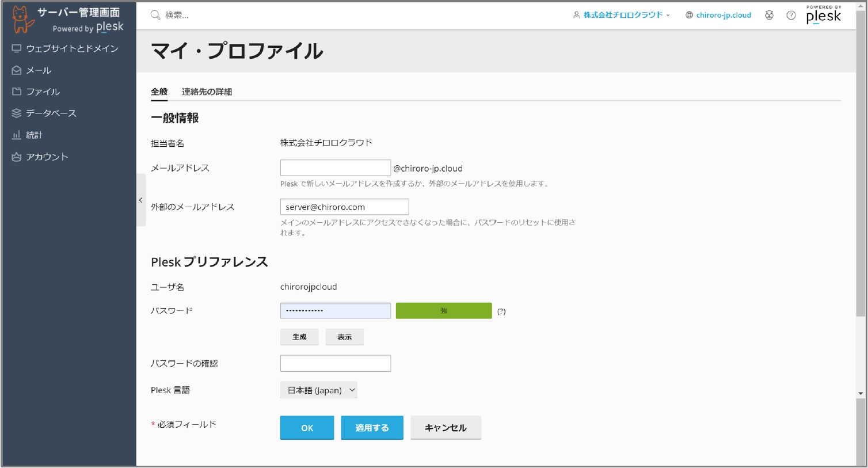Screen dimensions: 868x468
Task: Click the cat mascot logo in the sidebar
Action: click(22, 19)
